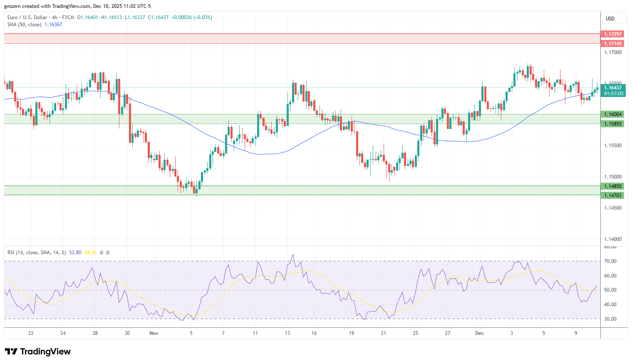Select the SMA (50, close) indicator legend
632x364 pixels.
pos(24,25)
